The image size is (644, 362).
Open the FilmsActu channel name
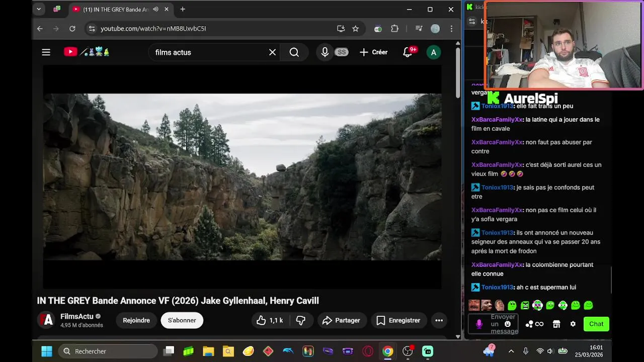(x=77, y=316)
